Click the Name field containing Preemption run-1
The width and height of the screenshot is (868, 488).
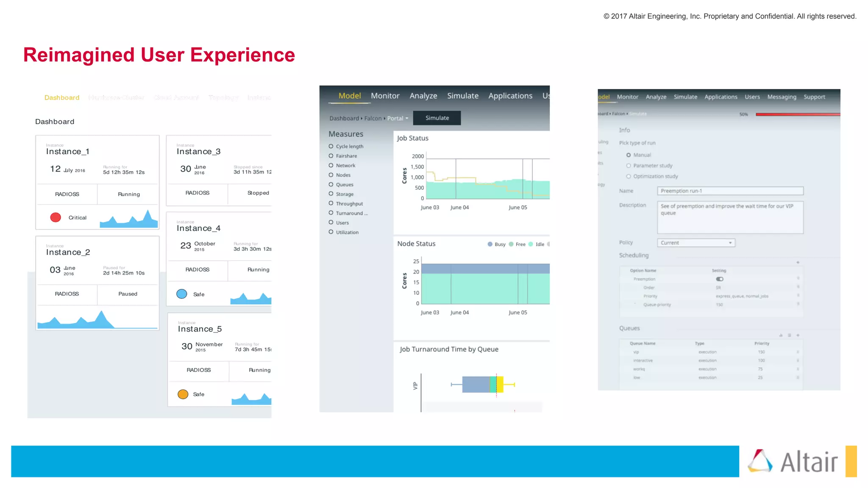730,191
